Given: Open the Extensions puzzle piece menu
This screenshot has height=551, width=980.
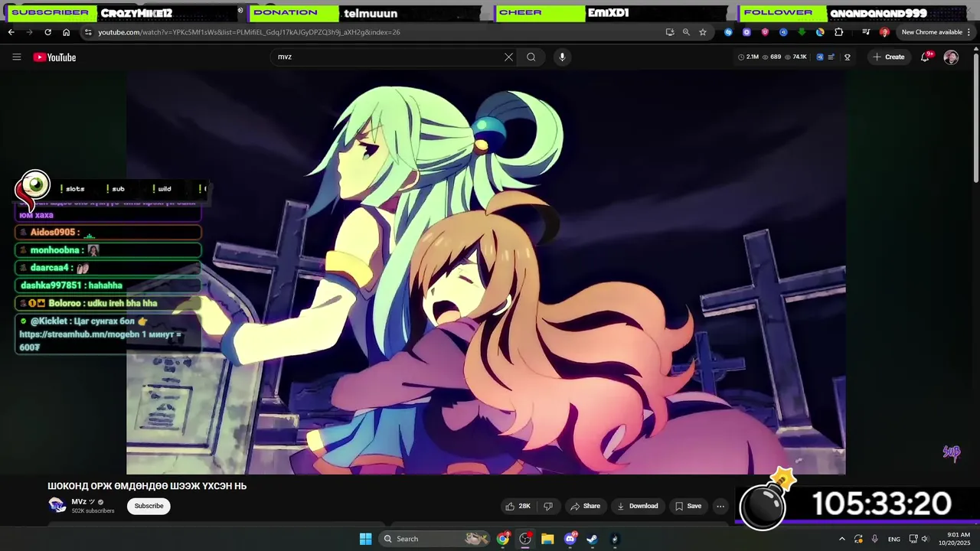Looking at the screenshot, I should click(839, 32).
